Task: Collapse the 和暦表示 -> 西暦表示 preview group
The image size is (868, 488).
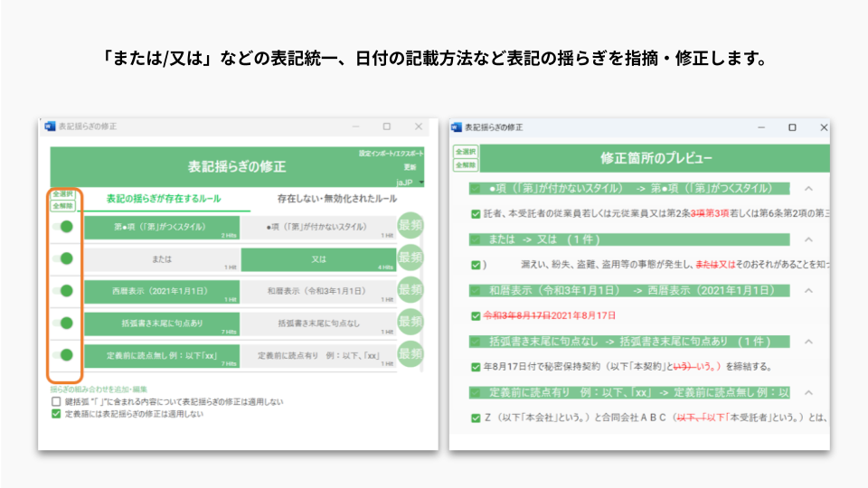Action: click(x=808, y=290)
